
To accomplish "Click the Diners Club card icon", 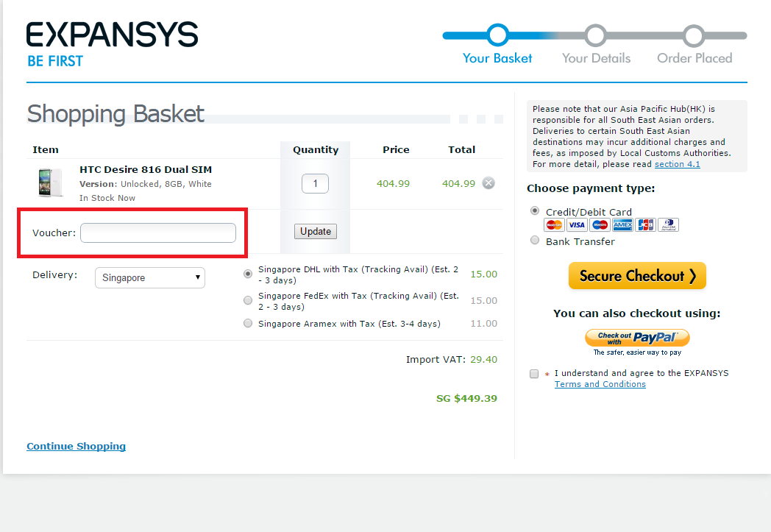I will [668, 225].
